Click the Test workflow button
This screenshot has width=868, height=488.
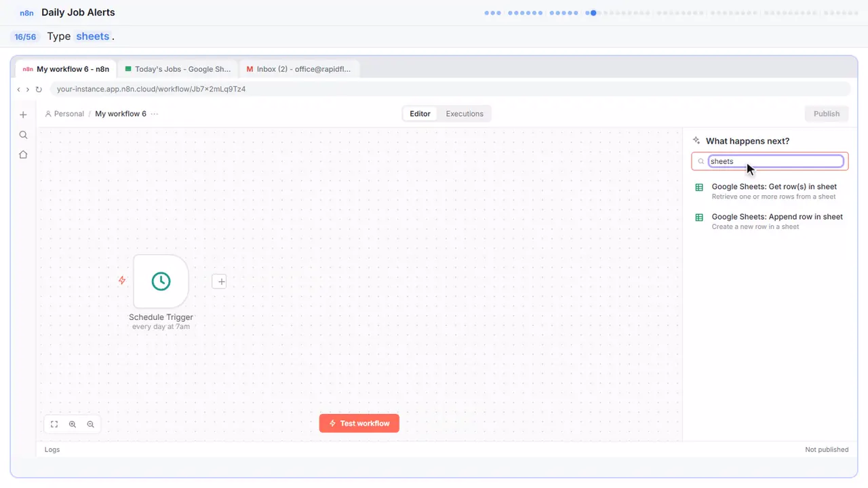359,424
